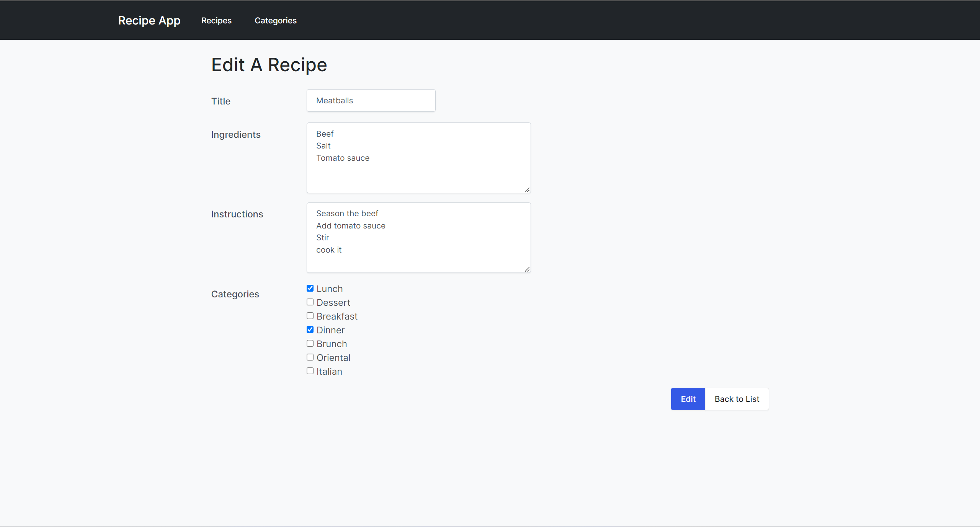980x527 pixels.
Task: Enable the Brunch category checkbox
Action: tap(310, 343)
